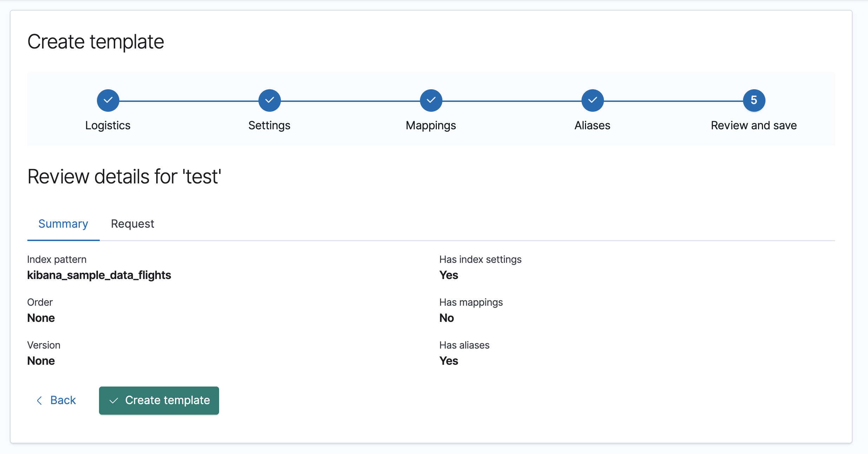Click the left chevron beside Back
The image size is (868, 454).
pos(39,400)
